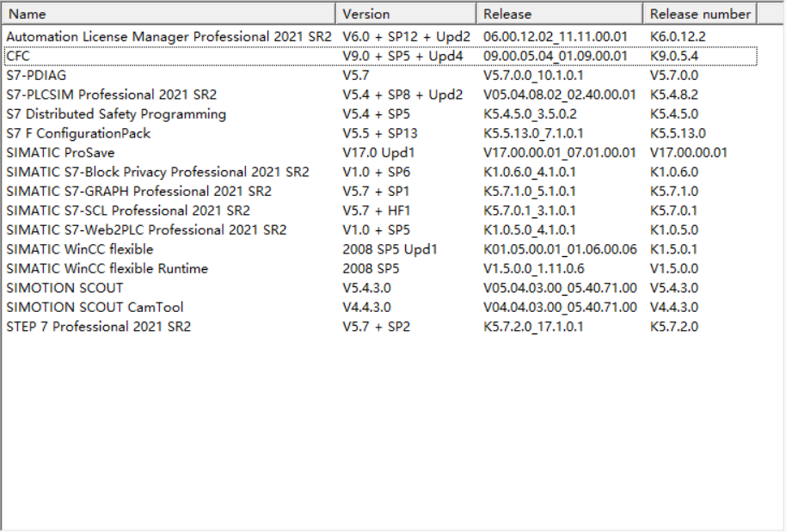Highlight the SIMOTION SCOUT row
786x532 pixels.
64,288
